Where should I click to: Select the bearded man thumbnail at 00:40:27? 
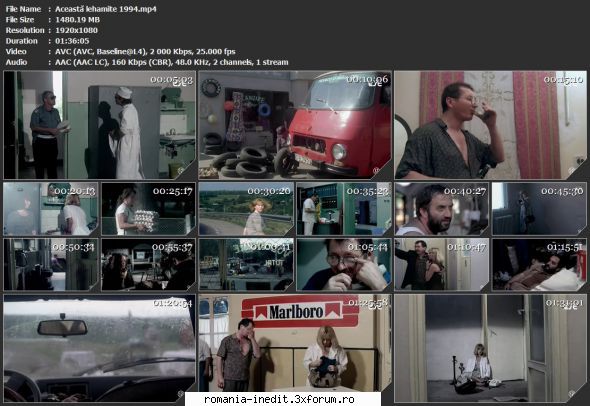(x=442, y=209)
